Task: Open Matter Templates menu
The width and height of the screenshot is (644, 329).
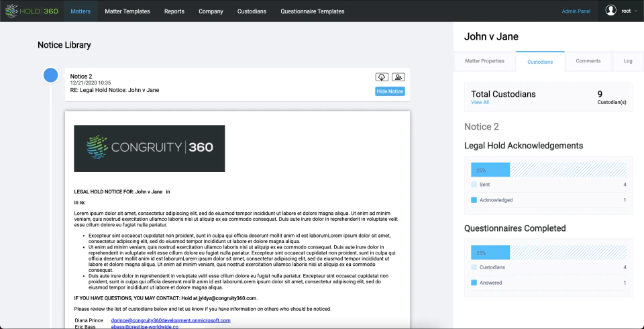Action: pyautogui.click(x=127, y=11)
